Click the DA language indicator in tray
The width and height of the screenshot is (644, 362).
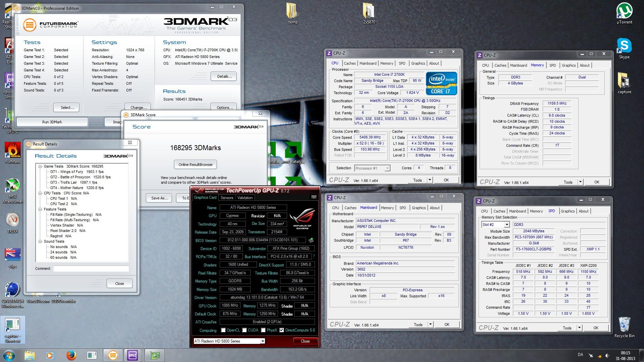(580, 355)
